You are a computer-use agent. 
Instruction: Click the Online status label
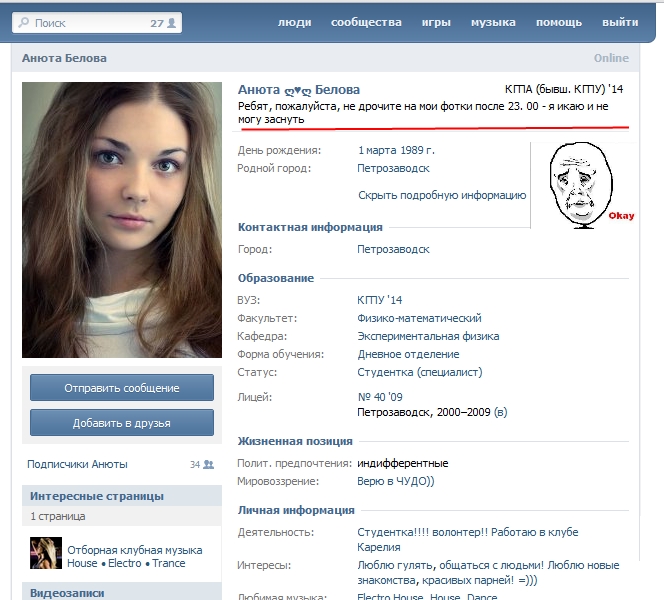(611, 58)
